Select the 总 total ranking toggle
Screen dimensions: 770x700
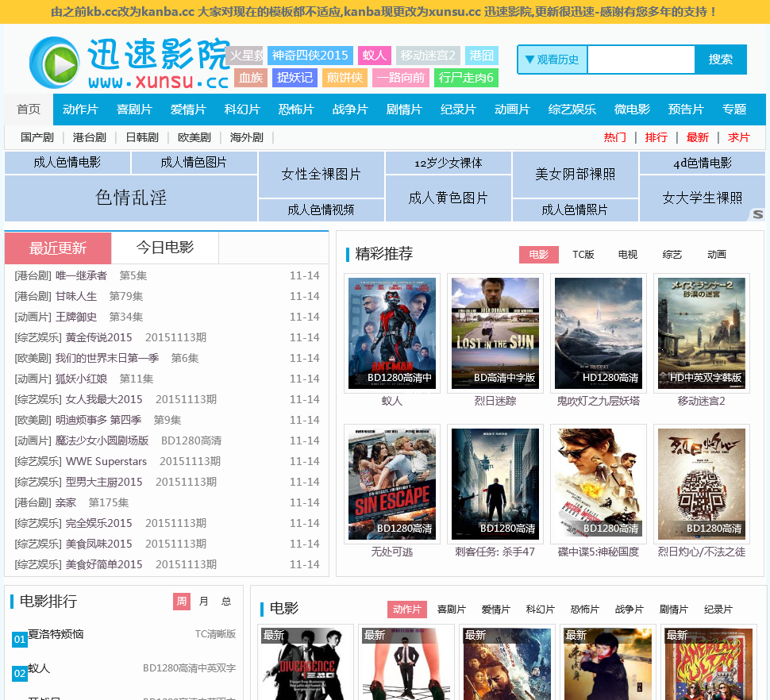pyautogui.click(x=226, y=602)
